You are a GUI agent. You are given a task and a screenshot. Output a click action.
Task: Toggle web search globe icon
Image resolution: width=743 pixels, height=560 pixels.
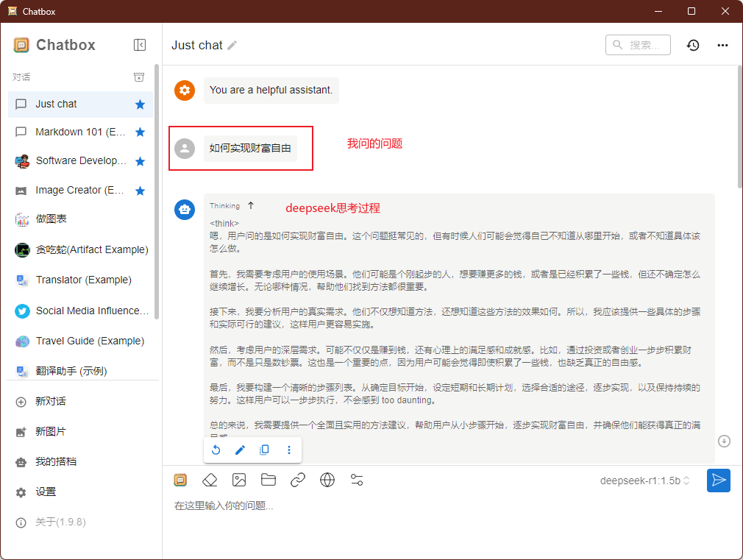coord(327,481)
